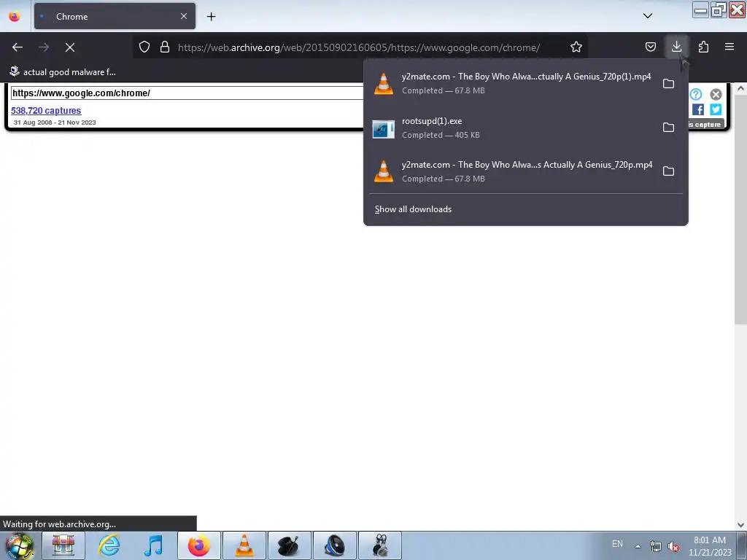Show Genius_720p(1).mp4 in folder icon
Screen dimensions: 747x560
[x=668, y=84]
